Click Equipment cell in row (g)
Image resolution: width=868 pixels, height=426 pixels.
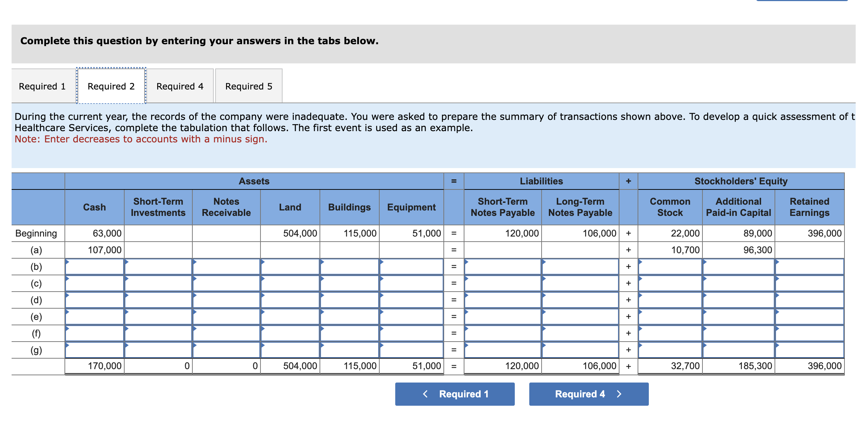coord(411,350)
